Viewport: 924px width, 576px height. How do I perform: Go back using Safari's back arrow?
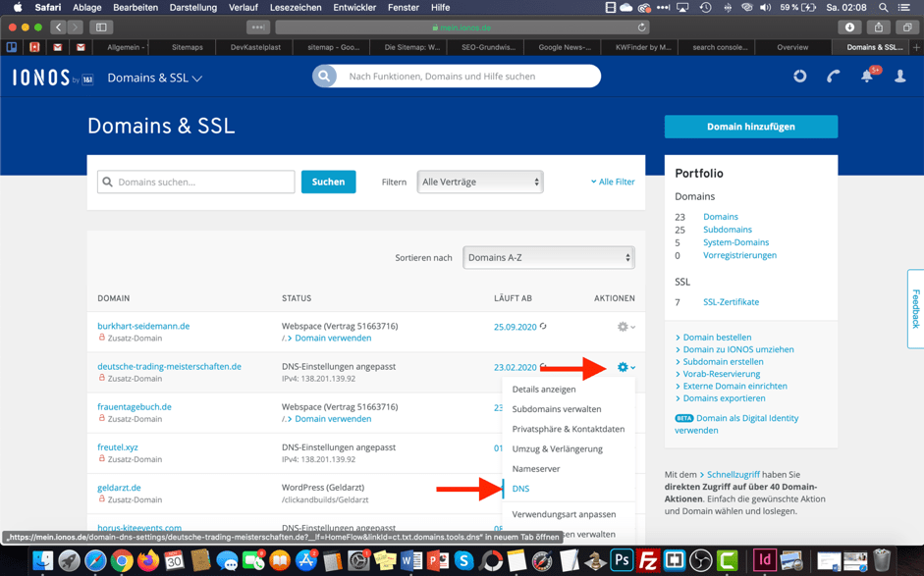[x=58, y=27]
